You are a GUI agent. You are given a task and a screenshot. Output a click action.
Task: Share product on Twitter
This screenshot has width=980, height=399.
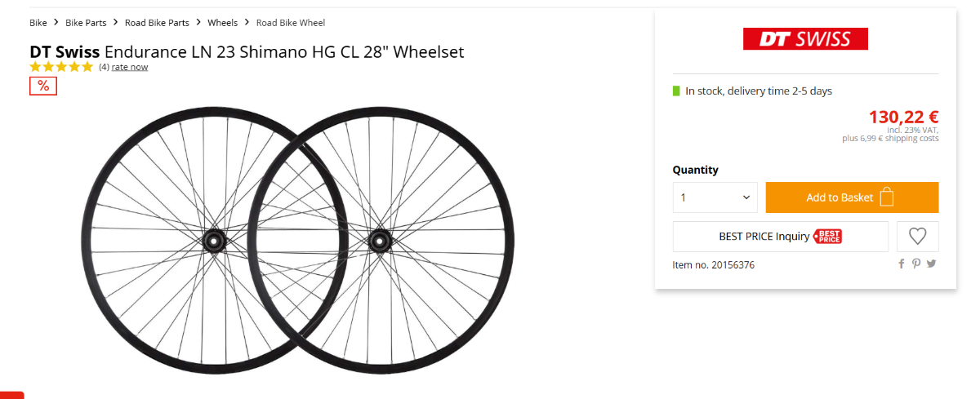pyautogui.click(x=931, y=264)
